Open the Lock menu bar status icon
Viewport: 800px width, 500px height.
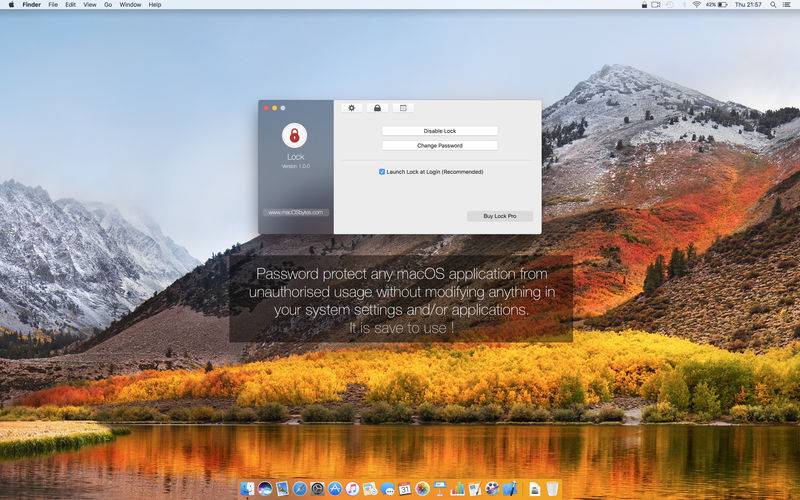(x=644, y=5)
